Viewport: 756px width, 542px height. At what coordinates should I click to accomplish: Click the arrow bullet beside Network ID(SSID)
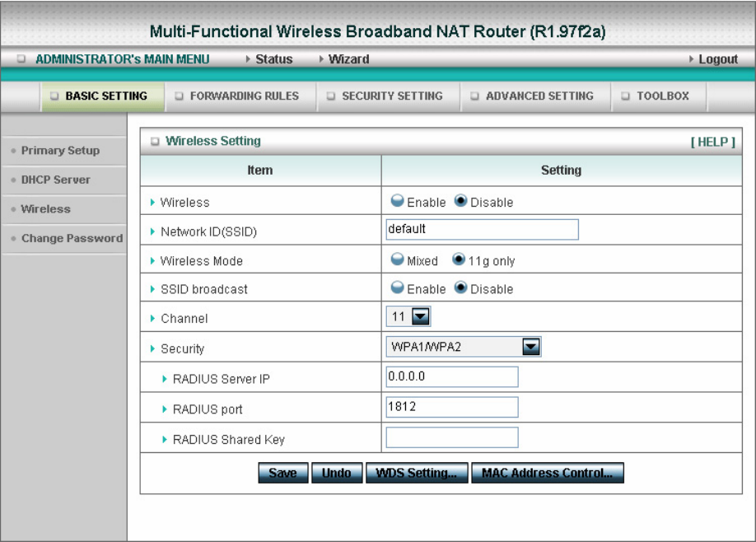(152, 232)
